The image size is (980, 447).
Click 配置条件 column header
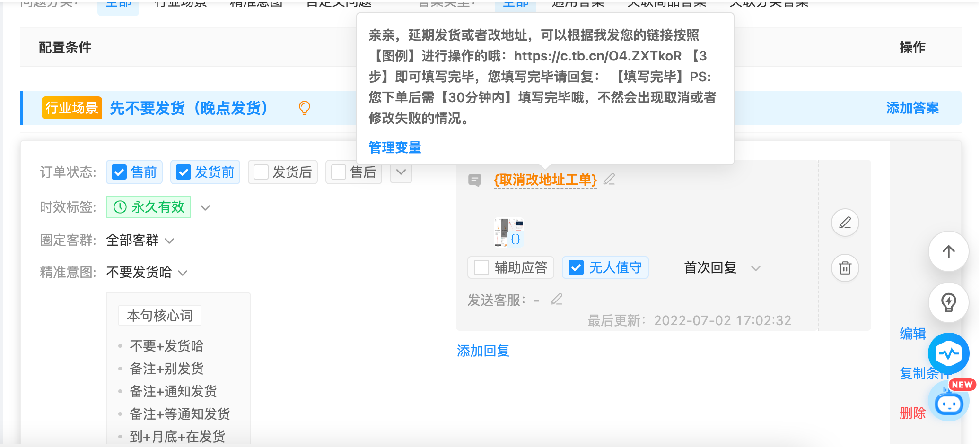[65, 47]
